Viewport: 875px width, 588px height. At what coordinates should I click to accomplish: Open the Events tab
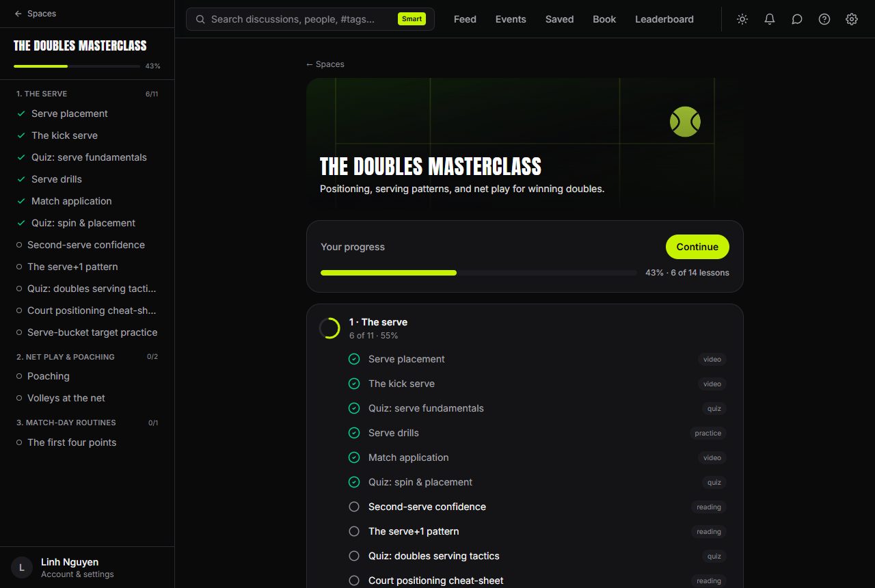click(x=511, y=19)
